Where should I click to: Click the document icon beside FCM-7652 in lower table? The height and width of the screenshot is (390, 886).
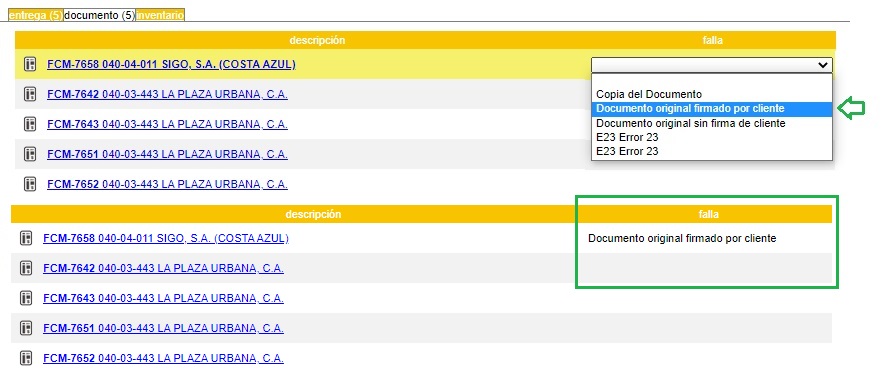point(26,358)
